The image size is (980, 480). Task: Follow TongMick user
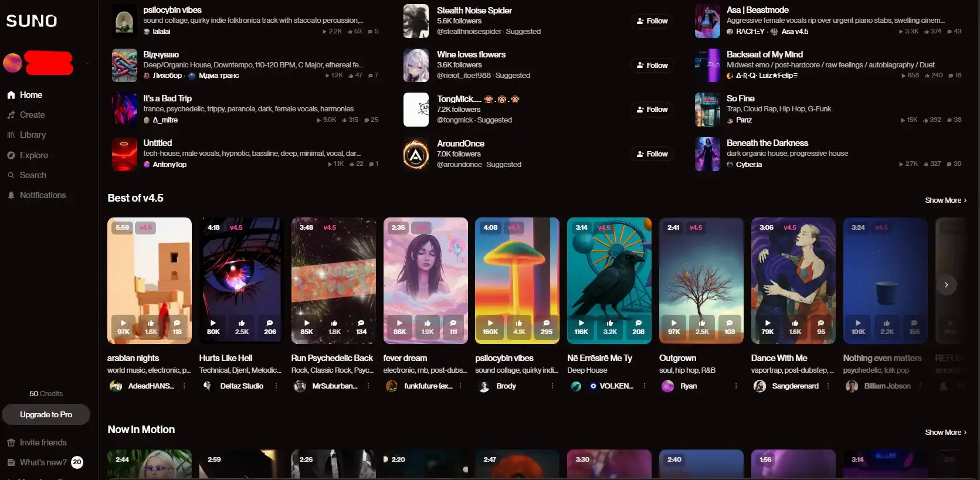click(x=652, y=110)
